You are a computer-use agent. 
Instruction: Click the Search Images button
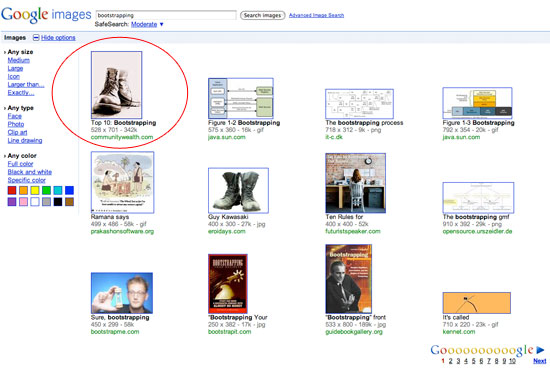(262, 15)
